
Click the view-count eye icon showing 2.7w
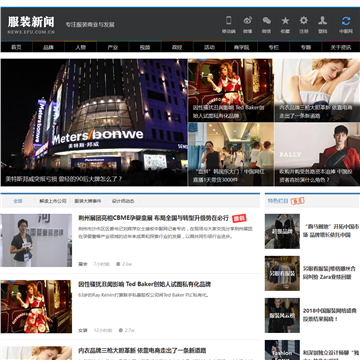point(121,330)
